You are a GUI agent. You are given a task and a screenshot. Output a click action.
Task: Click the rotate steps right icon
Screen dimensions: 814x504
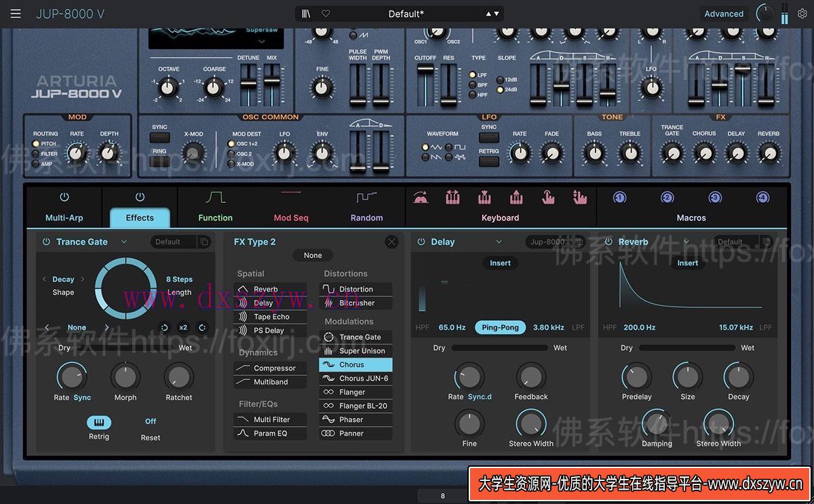[x=202, y=328]
